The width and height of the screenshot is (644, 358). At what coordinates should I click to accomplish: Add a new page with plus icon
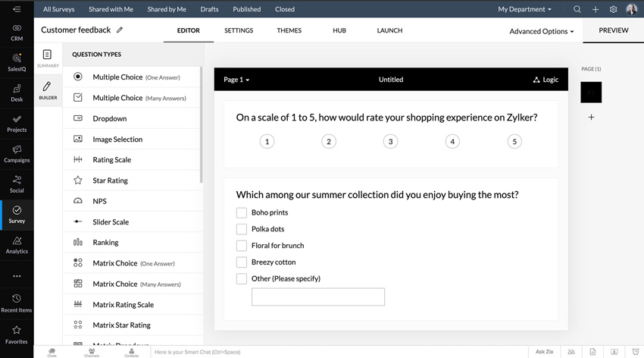tap(591, 118)
